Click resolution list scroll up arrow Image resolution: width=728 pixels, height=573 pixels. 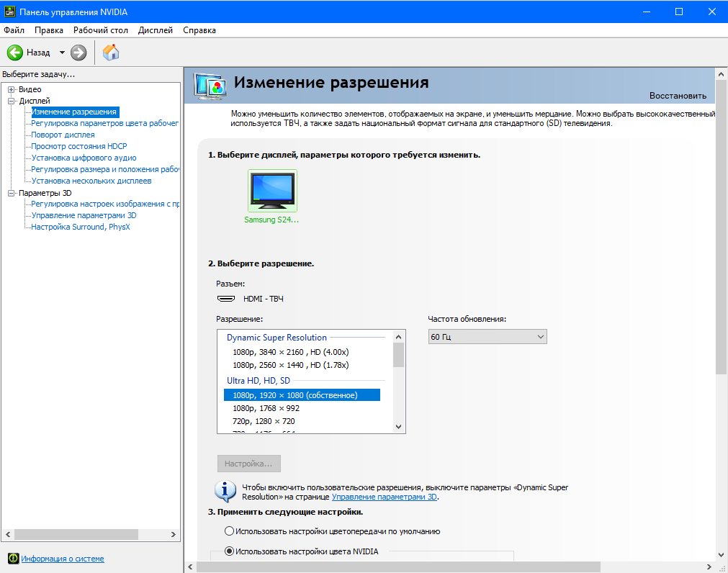(398, 336)
